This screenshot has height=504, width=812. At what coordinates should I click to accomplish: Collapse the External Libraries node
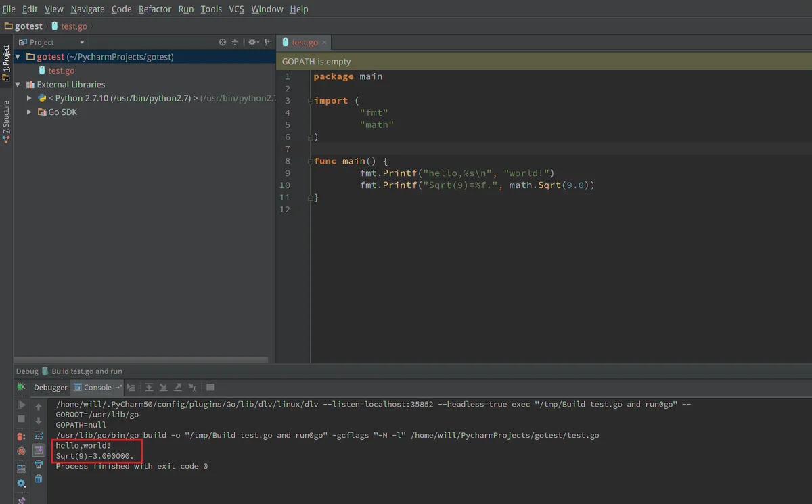(18, 85)
